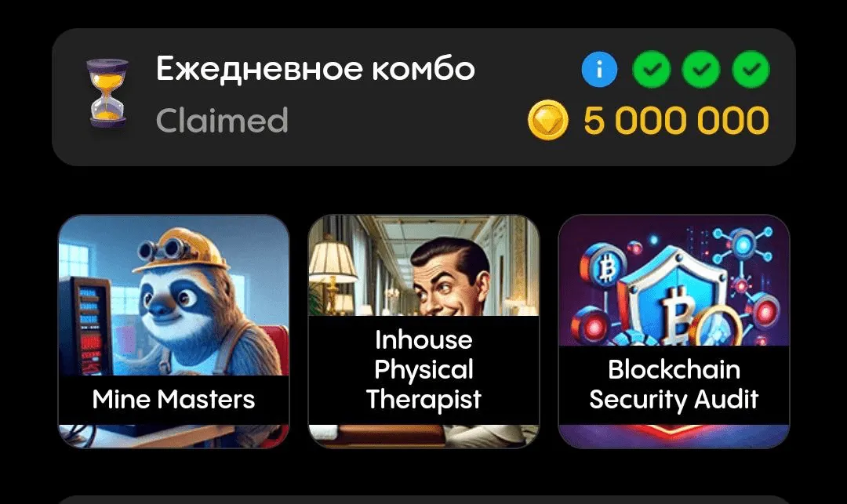
Task: Click the Claimed status text
Action: (222, 121)
